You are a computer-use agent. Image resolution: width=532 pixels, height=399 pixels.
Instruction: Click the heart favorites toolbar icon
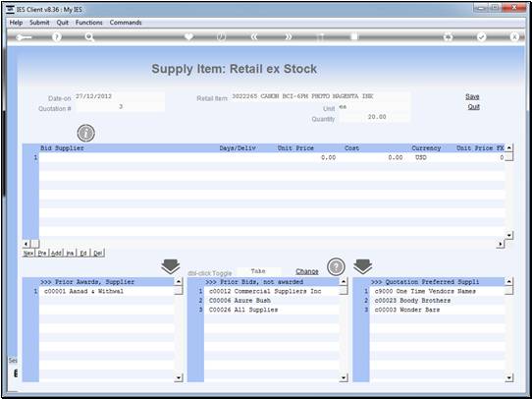[188, 36]
